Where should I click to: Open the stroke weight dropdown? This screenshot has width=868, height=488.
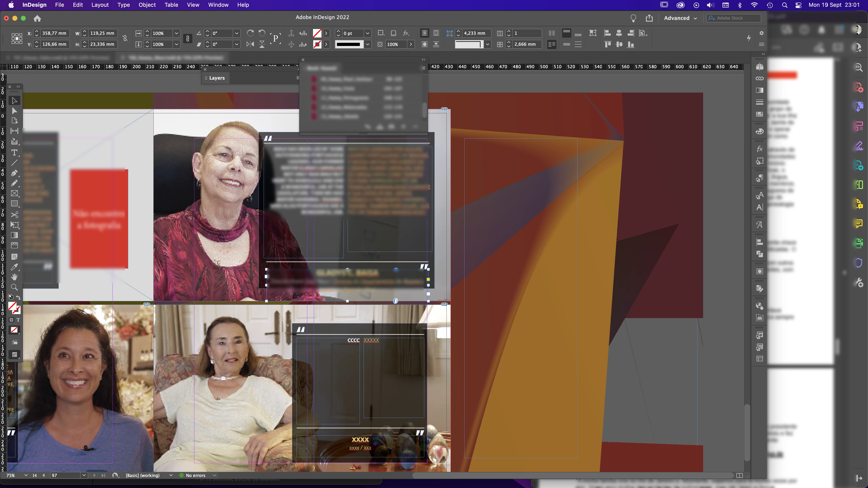click(x=368, y=33)
